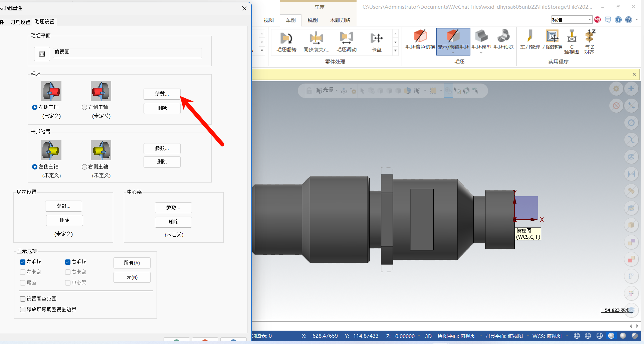
Task: Click the 尾座设置 参数... button
Action: (63, 206)
